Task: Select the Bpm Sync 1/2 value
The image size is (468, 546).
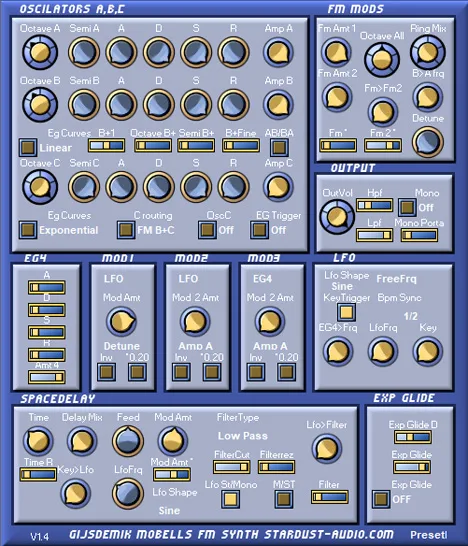Action: [411, 316]
